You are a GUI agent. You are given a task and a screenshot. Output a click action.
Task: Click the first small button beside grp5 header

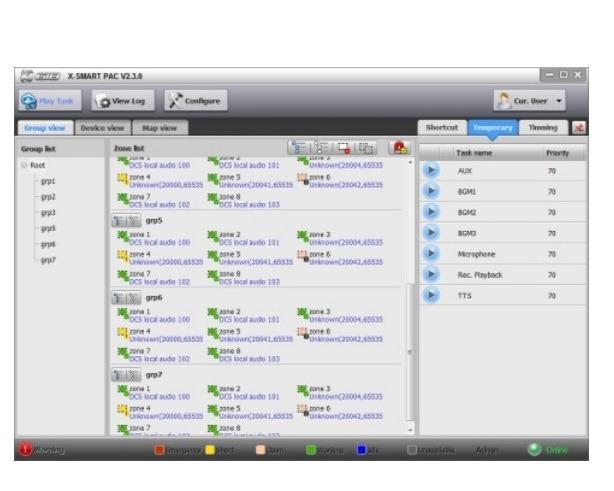coord(120,220)
